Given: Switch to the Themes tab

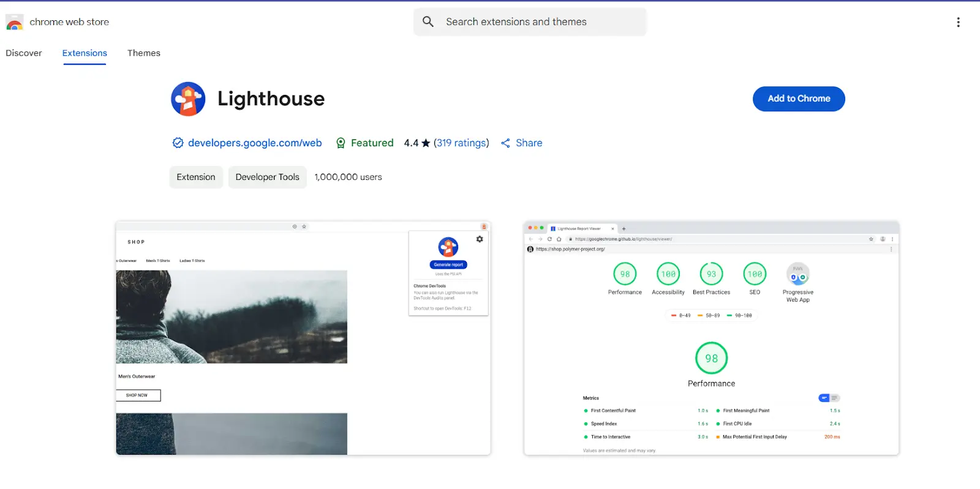Looking at the screenshot, I should (144, 53).
